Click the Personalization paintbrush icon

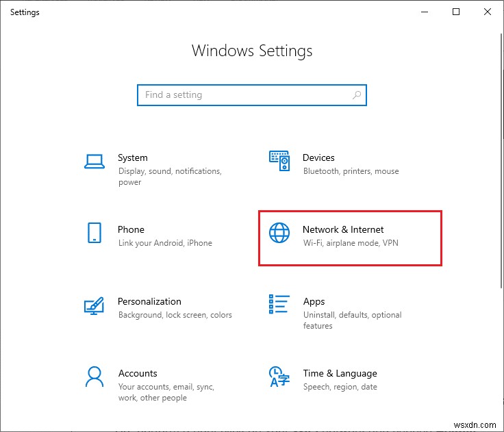click(x=94, y=305)
